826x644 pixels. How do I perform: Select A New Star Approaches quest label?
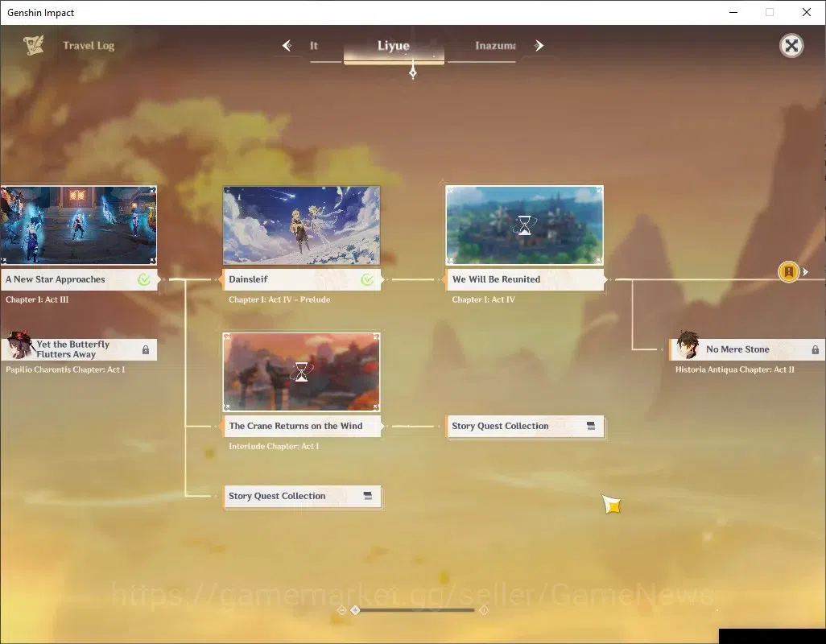(x=79, y=279)
